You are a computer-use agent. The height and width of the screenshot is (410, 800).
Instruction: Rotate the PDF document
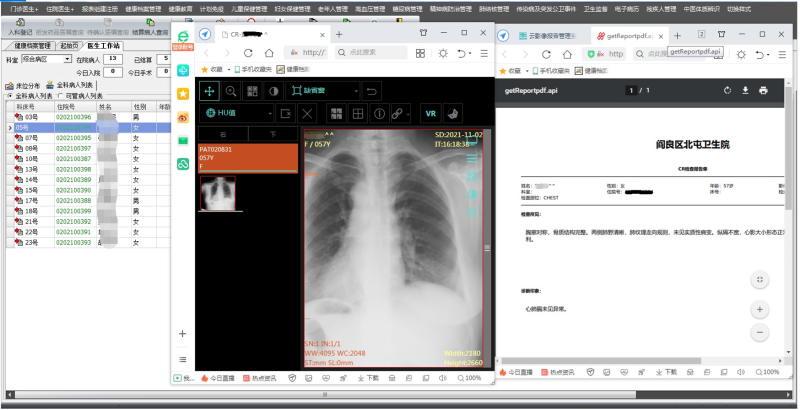click(726, 91)
